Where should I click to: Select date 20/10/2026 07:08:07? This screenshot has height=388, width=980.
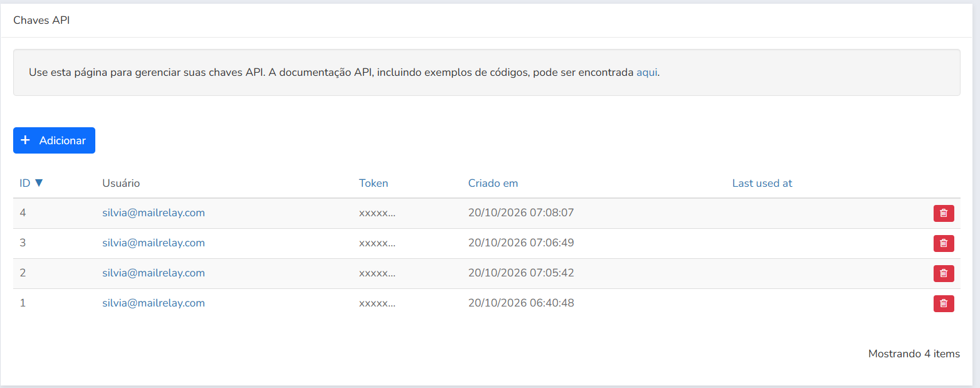pos(521,212)
